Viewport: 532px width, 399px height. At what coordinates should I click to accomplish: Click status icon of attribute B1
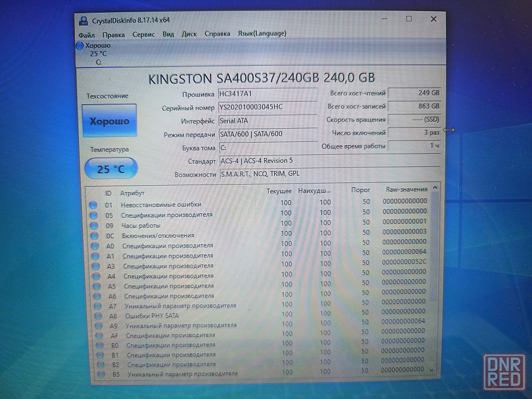coord(100,355)
